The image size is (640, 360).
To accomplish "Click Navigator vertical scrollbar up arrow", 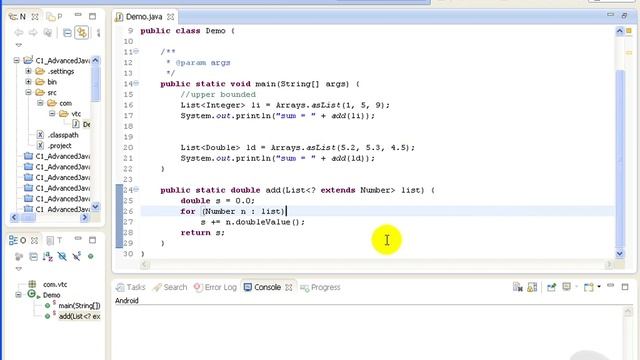I will [96, 60].
